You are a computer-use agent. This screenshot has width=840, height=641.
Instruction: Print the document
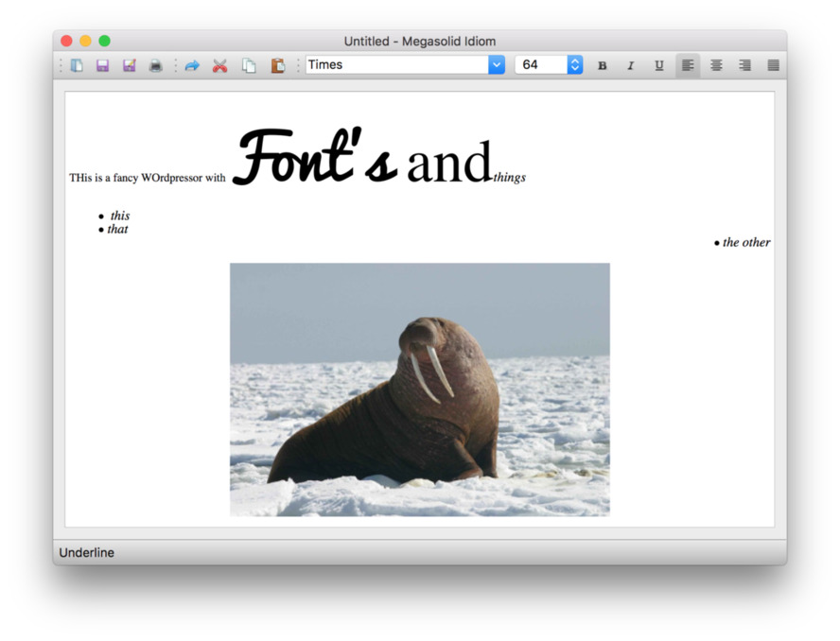pyautogui.click(x=156, y=64)
